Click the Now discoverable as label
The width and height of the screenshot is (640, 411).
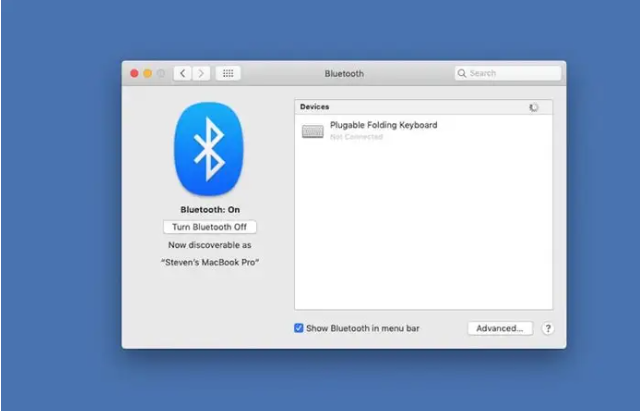pyautogui.click(x=210, y=245)
